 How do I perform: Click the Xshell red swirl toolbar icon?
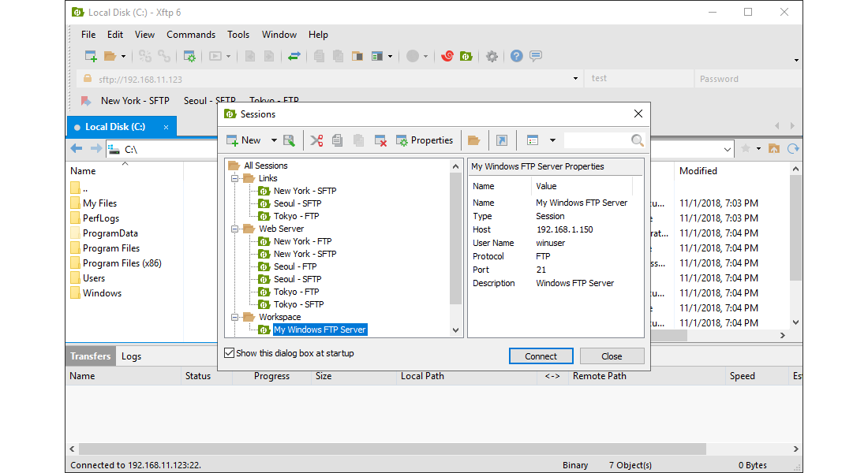click(447, 56)
